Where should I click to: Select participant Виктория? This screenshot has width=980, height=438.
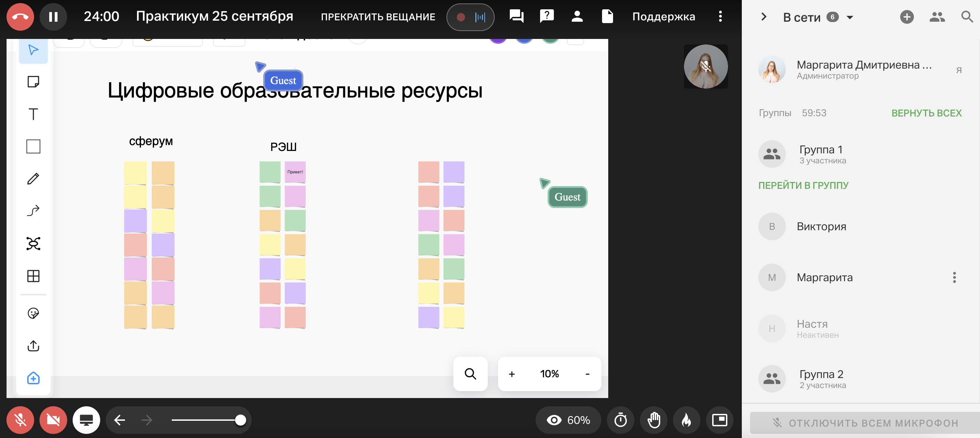[861, 226]
